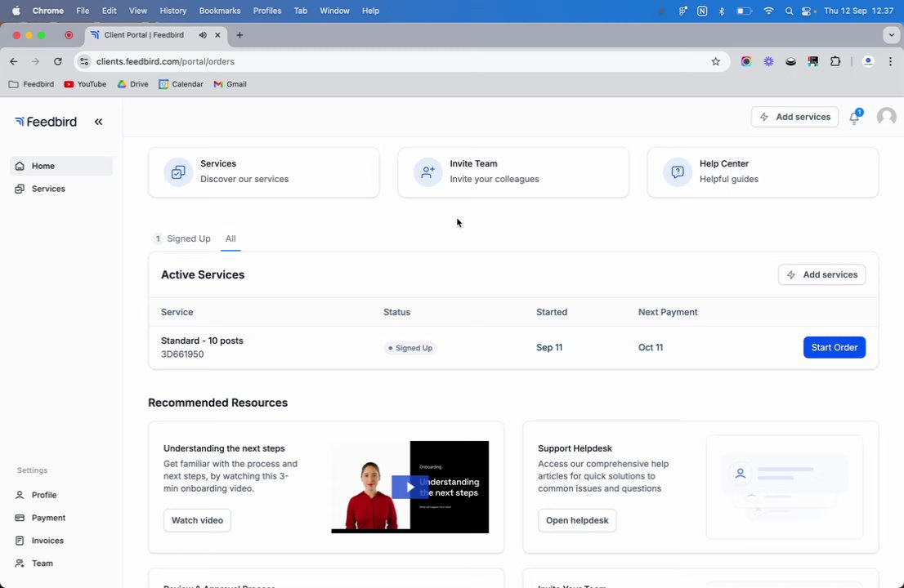904x588 pixels.
Task: Open Payment settings
Action: (x=40, y=518)
